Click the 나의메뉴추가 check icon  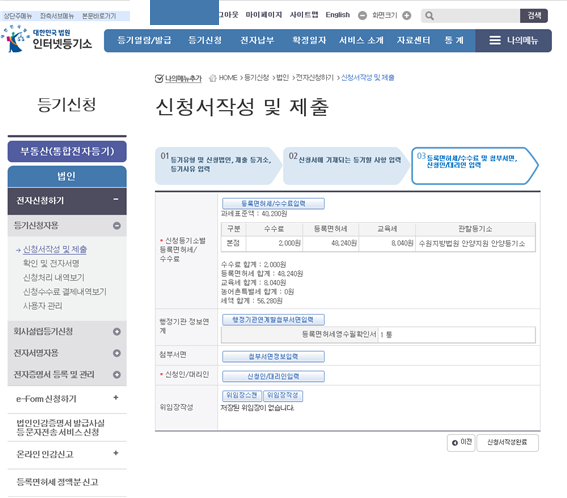click(159, 78)
